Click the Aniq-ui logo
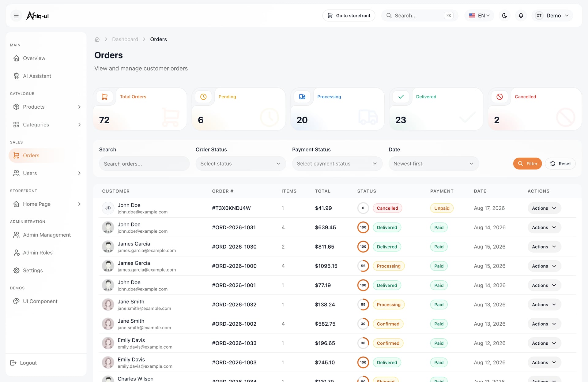Image resolution: width=588 pixels, height=382 pixels. pos(37,16)
